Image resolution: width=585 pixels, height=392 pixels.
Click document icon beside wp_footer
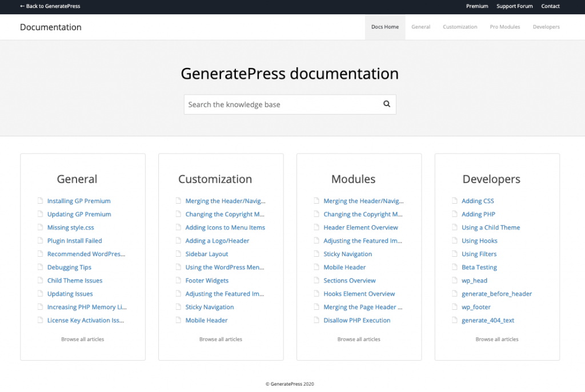[x=454, y=307]
